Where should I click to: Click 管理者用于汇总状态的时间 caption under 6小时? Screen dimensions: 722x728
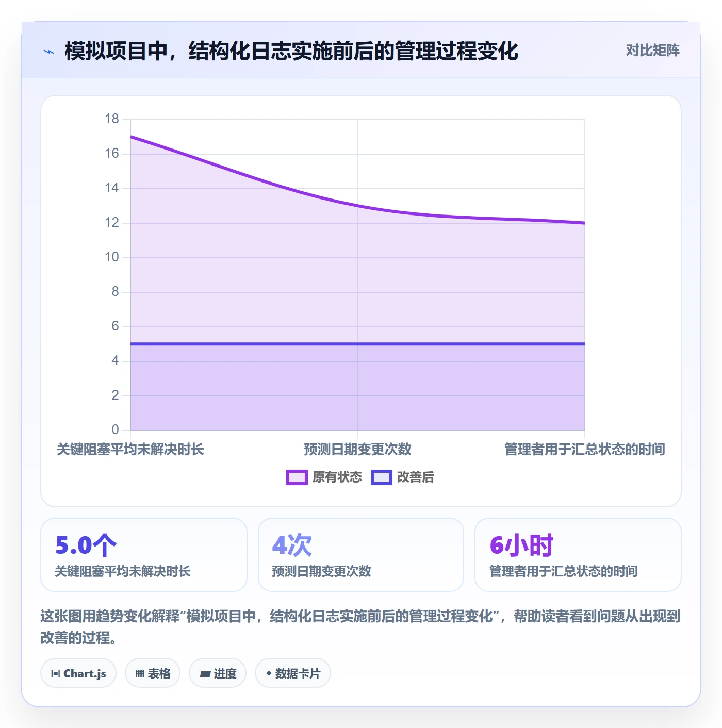[x=564, y=571]
